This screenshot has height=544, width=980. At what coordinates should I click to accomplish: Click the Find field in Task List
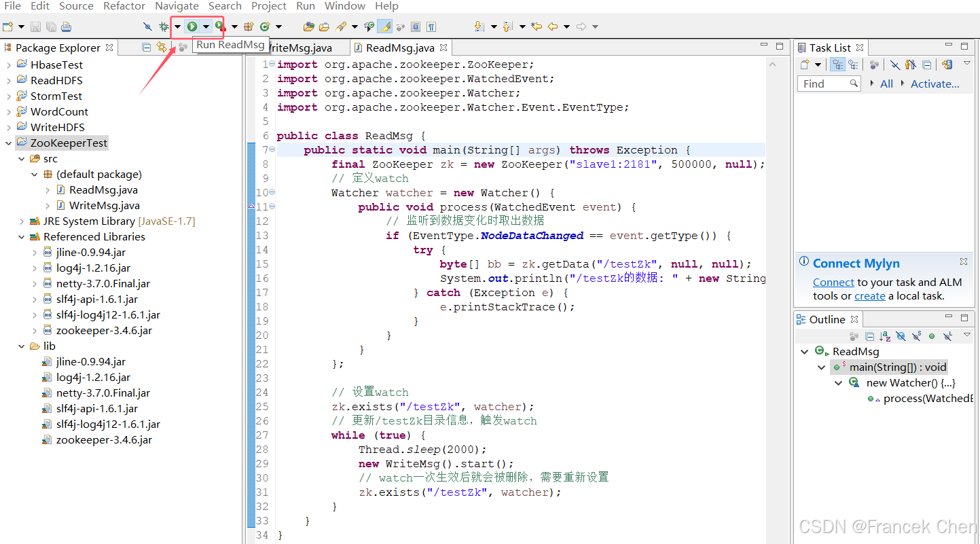pos(829,84)
